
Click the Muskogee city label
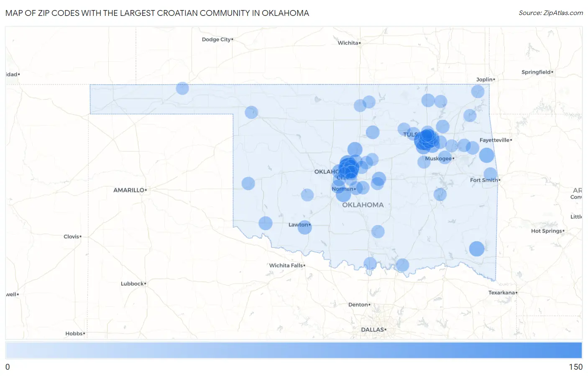(438, 159)
